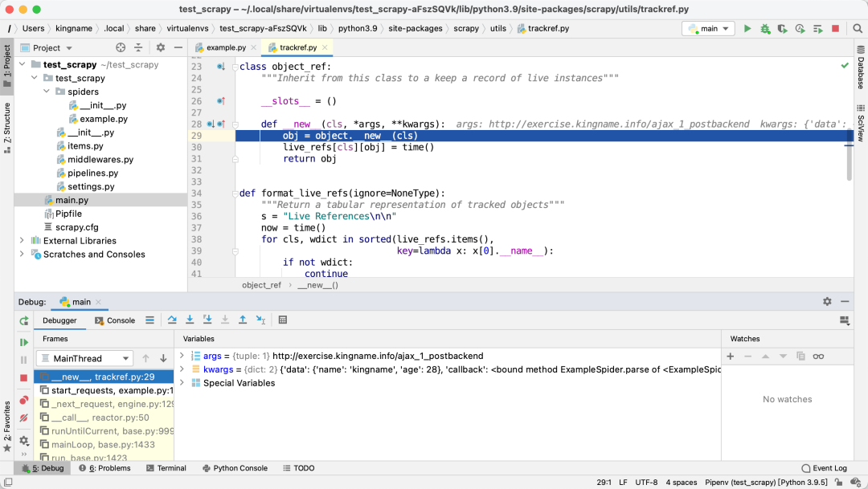Screen dimensions: 868x489
Task: Click the Step Into debugger icon
Action: click(190, 320)
